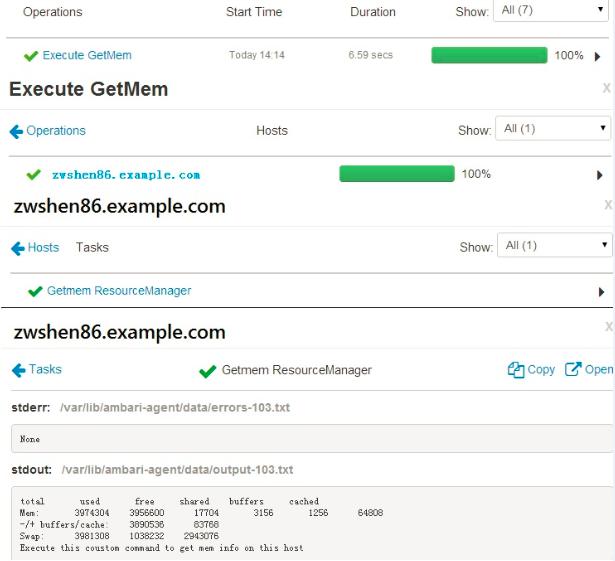Click the host progress bar at 100%
This screenshot has height=561, width=615.
(397, 173)
